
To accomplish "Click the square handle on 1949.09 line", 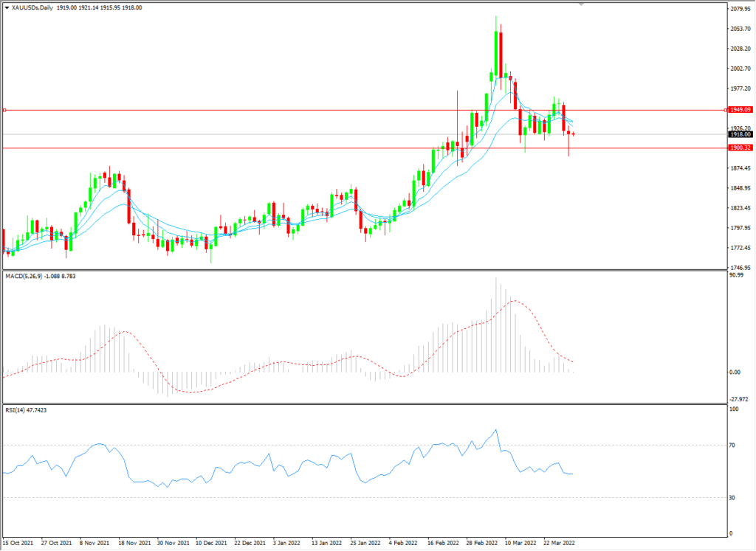I will [x=5, y=110].
